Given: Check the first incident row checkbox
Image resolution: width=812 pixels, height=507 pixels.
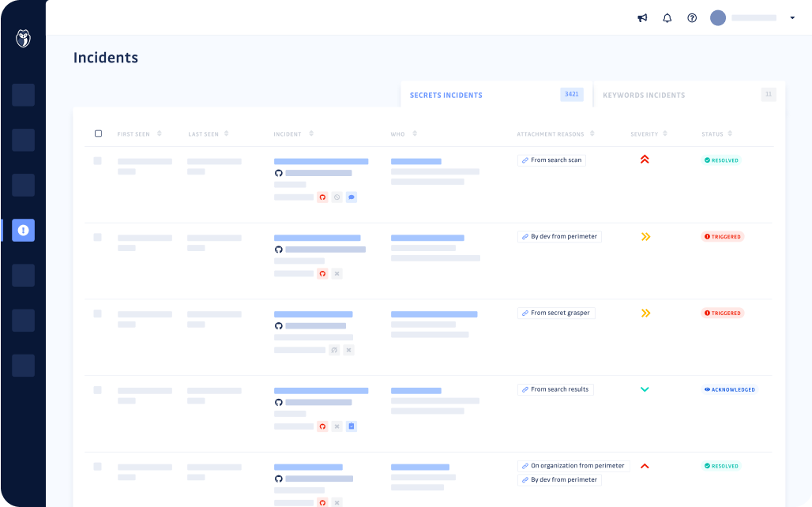Looking at the screenshot, I should click(x=98, y=160).
